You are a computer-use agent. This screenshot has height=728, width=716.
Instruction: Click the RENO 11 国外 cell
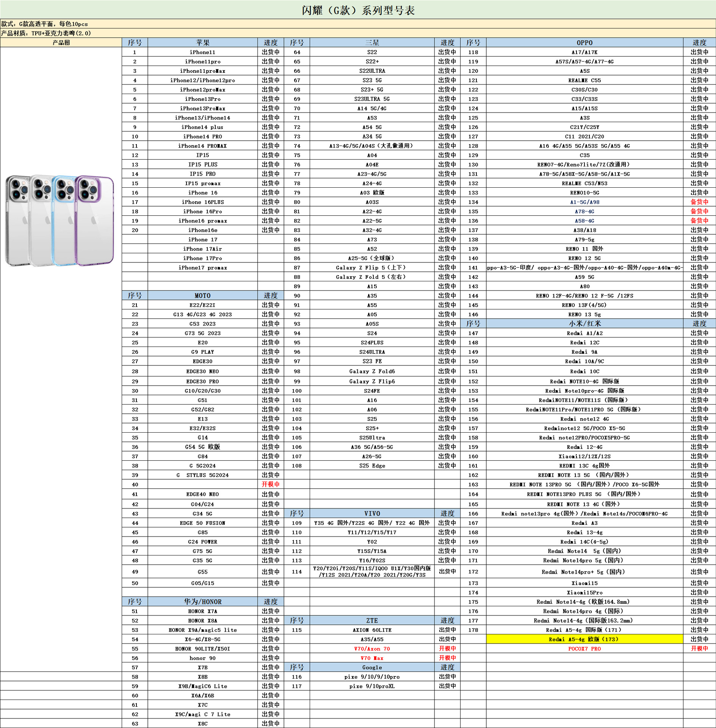584,249
